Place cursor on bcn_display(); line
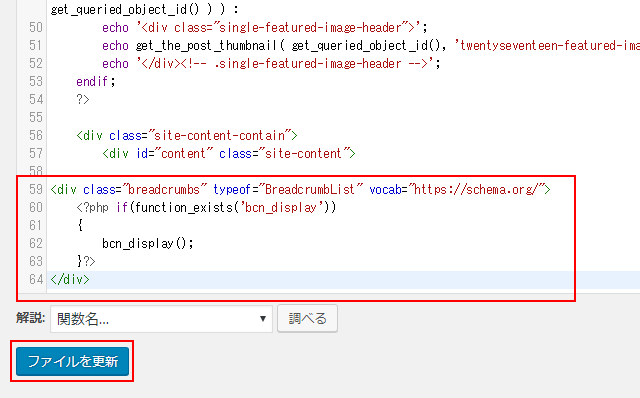This screenshot has height=398, width=640. pos(148,243)
